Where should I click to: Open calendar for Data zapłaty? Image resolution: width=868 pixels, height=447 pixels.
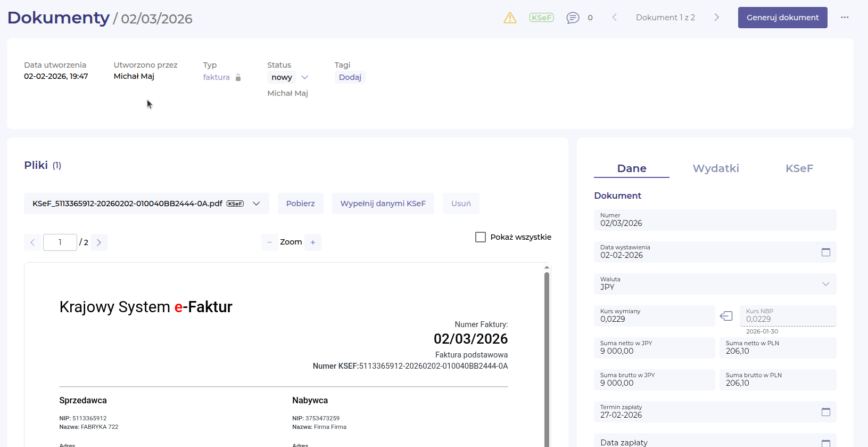826,443
